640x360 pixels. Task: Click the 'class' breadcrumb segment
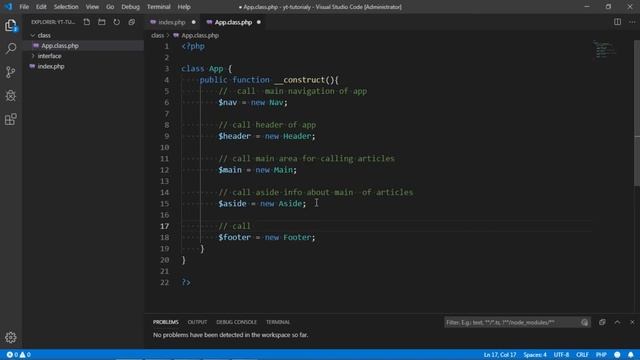pos(158,36)
